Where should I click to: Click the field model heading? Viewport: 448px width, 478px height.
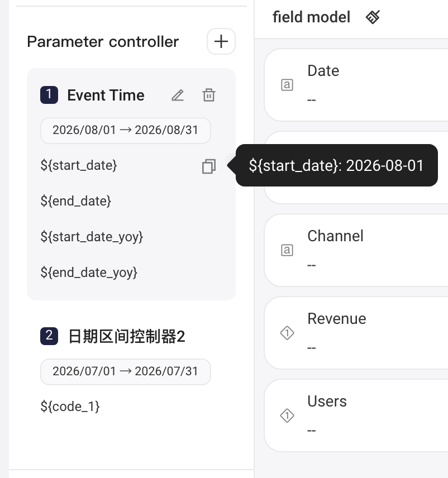[x=311, y=17]
